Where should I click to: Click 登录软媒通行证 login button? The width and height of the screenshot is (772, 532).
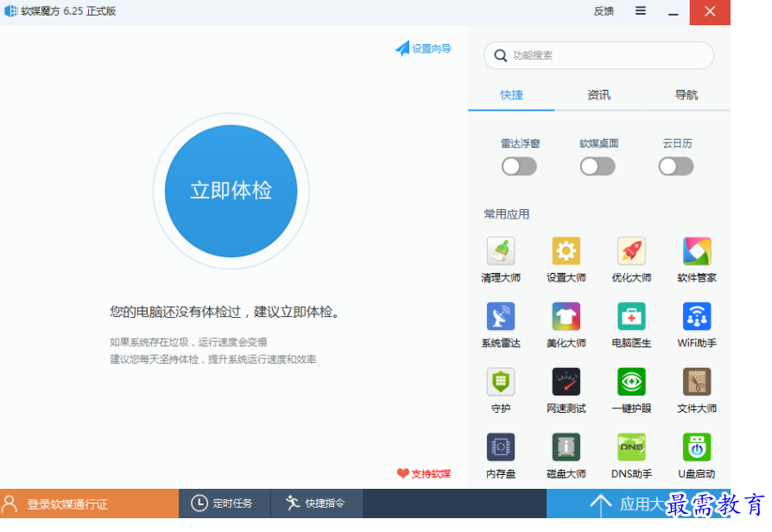89,503
